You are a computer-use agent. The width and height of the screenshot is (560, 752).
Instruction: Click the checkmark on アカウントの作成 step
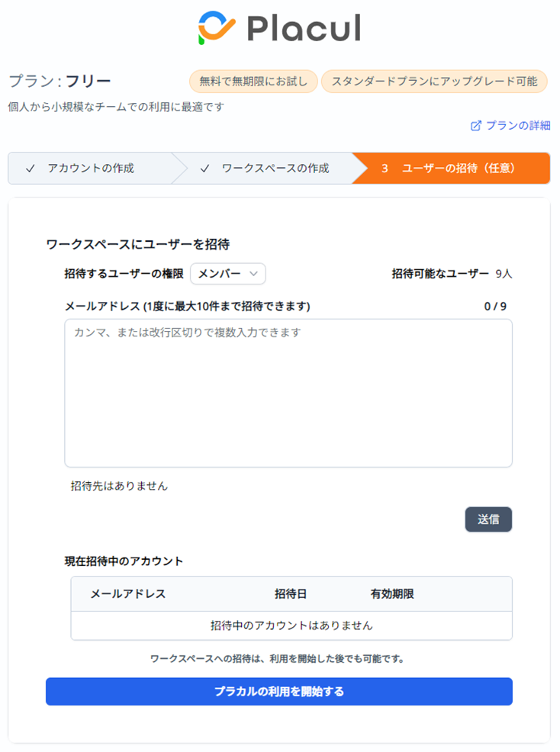(x=30, y=169)
